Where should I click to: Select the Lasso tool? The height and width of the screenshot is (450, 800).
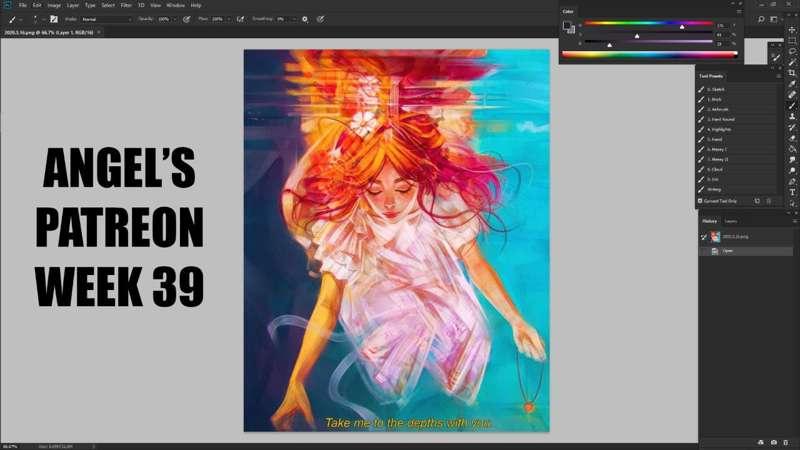(792, 51)
